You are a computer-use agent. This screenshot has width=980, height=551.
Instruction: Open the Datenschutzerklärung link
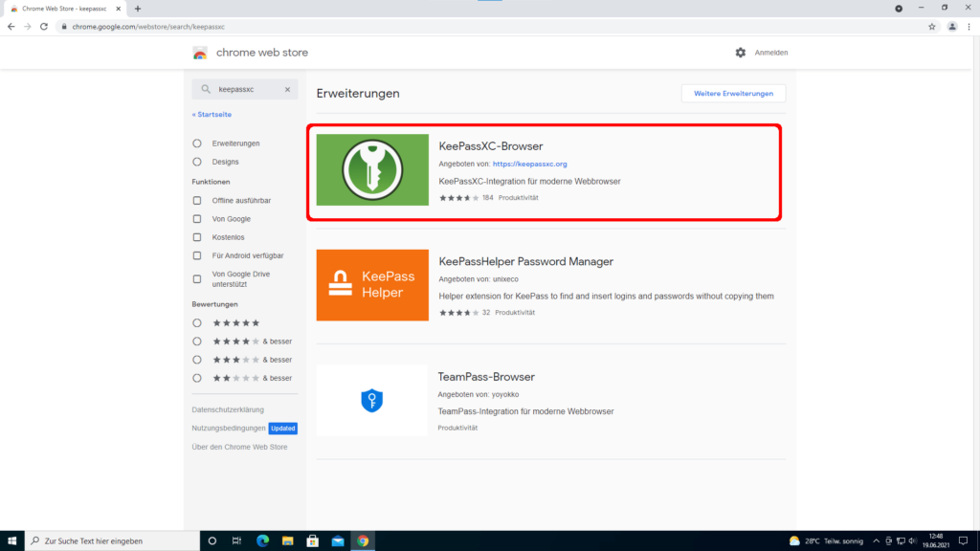point(228,409)
